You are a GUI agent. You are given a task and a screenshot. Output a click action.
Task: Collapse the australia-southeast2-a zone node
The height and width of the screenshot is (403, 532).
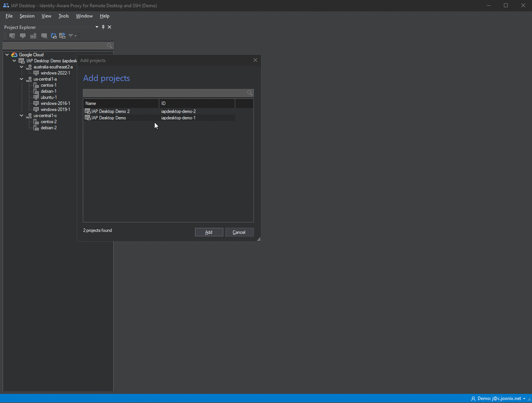[22, 67]
